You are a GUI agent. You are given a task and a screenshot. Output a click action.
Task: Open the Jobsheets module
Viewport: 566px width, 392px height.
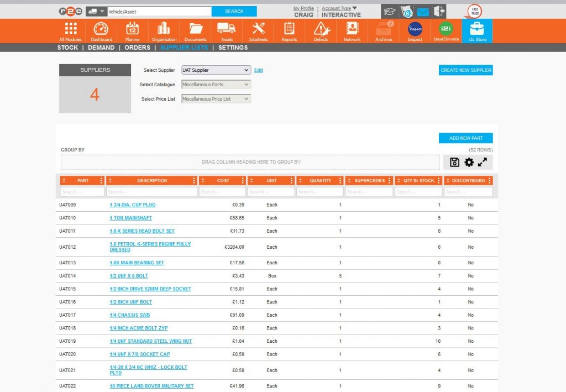click(x=258, y=30)
